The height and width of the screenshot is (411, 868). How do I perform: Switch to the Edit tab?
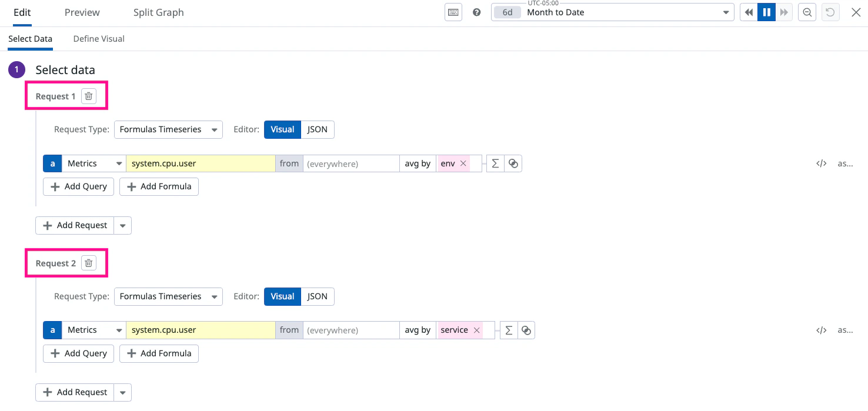22,12
